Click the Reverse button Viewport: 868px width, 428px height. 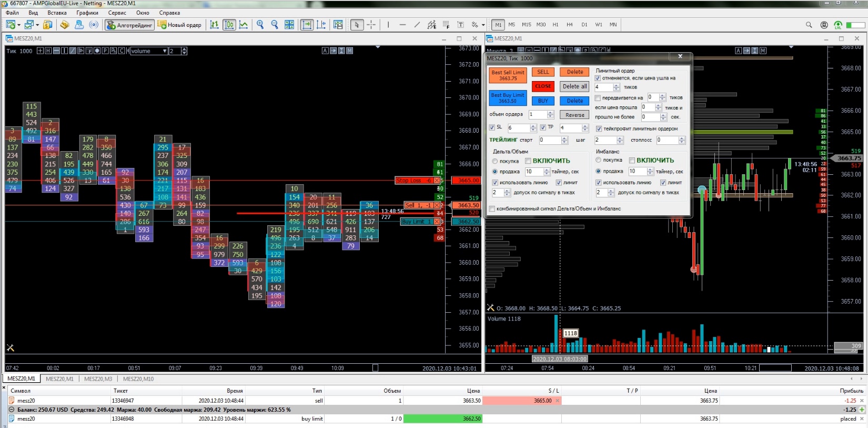pyautogui.click(x=574, y=115)
